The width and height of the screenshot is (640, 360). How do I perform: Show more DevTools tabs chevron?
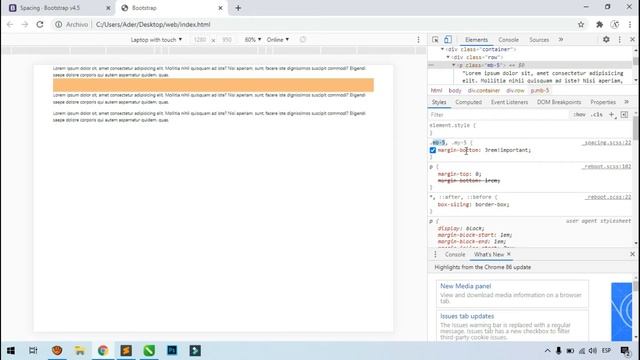click(x=561, y=40)
